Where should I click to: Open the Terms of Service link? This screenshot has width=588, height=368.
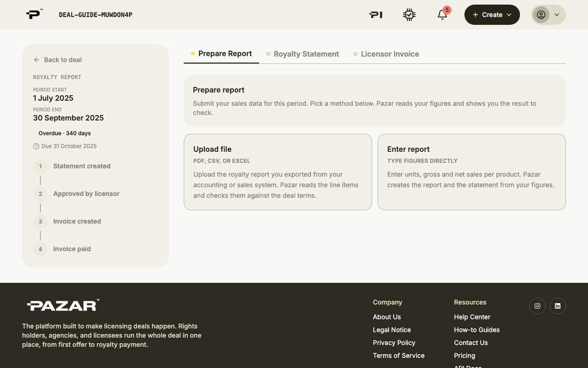399,356
